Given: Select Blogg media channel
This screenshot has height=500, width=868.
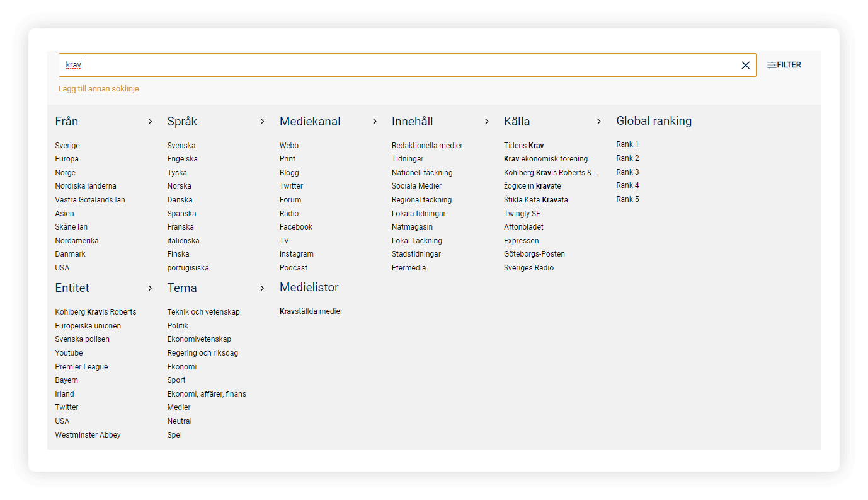Looking at the screenshot, I should pyautogui.click(x=289, y=173).
